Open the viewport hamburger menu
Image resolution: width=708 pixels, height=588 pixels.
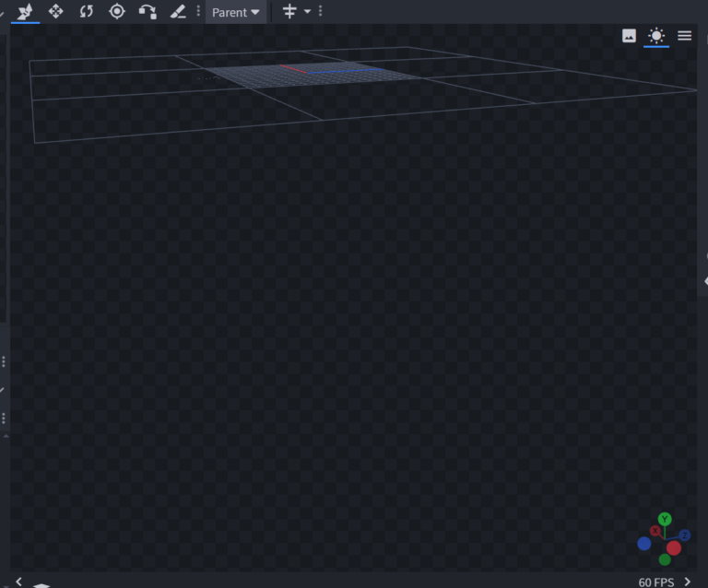pos(685,36)
